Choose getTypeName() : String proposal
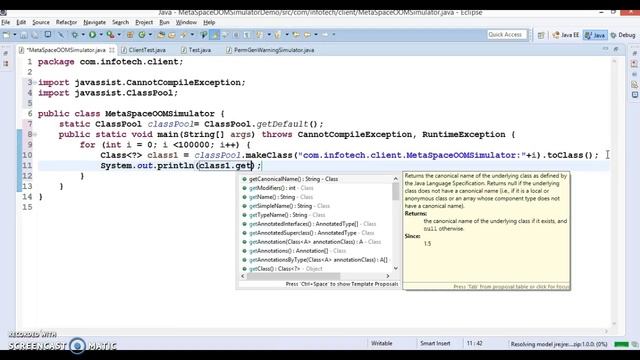 click(316, 215)
